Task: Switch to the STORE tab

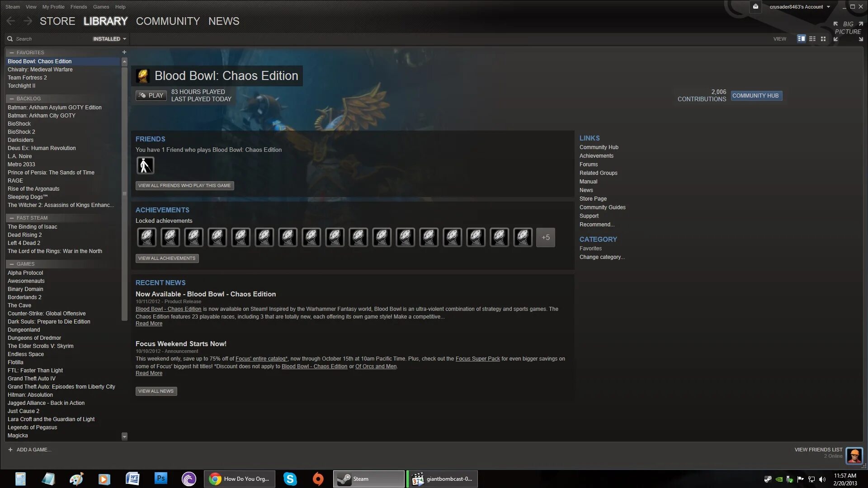Action: (x=57, y=21)
